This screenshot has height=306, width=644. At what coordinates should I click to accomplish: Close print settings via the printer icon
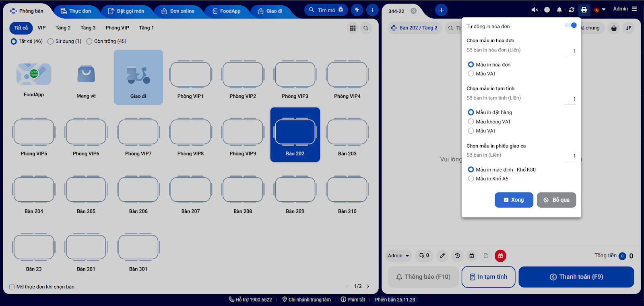pyautogui.click(x=584, y=10)
